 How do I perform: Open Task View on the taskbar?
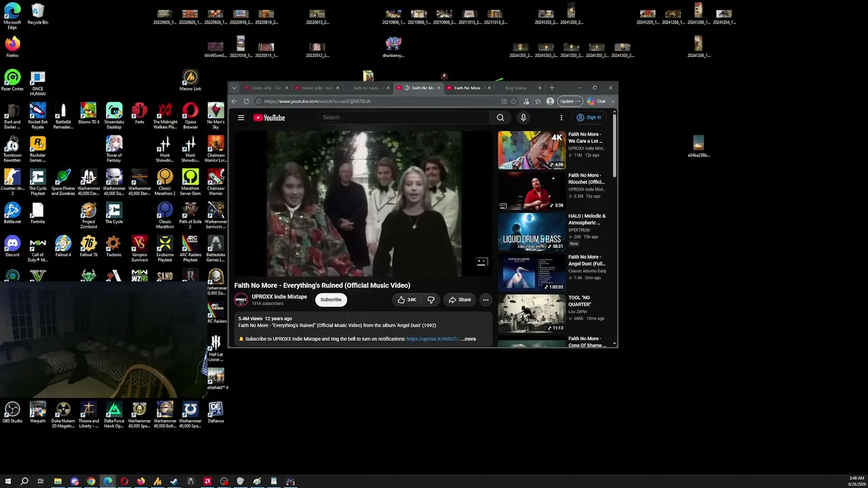41,482
